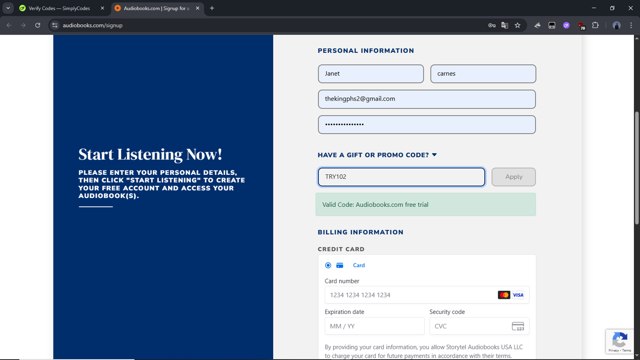Image resolution: width=640 pixels, height=360 pixels.
Task: Bookmark this page with the star
Action: [x=518, y=25]
